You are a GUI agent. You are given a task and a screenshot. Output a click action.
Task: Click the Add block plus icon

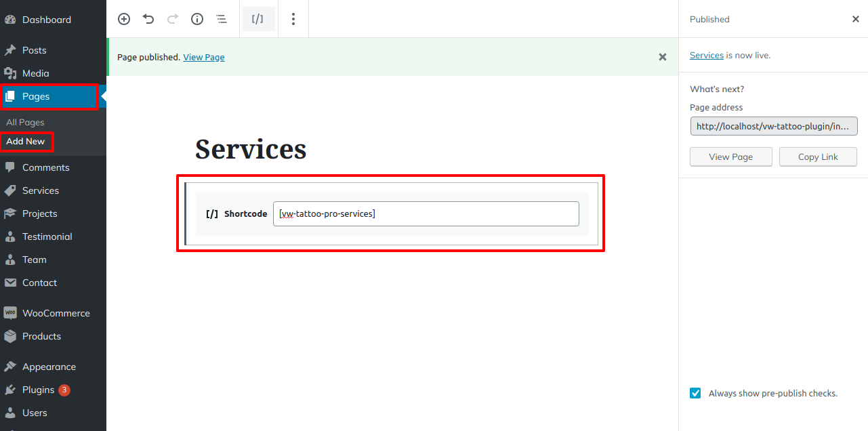pos(124,19)
